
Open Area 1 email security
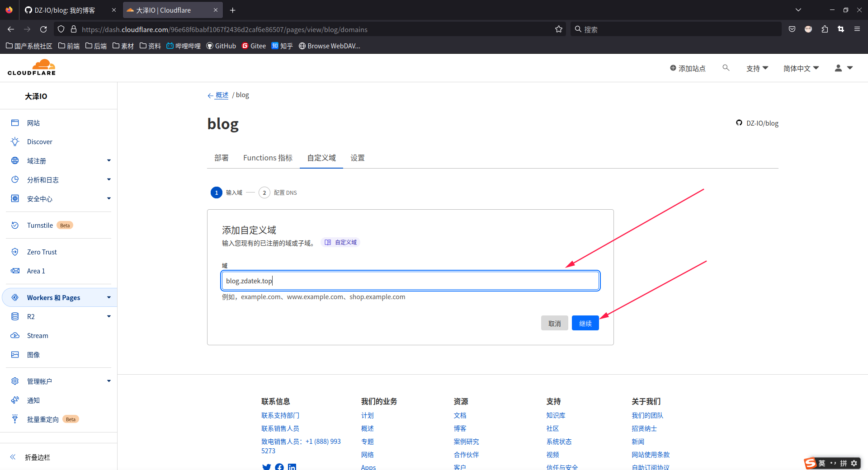36,271
